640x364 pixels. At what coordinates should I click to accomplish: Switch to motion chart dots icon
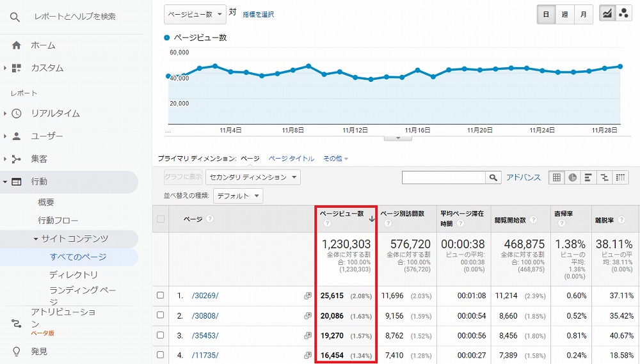623,13
